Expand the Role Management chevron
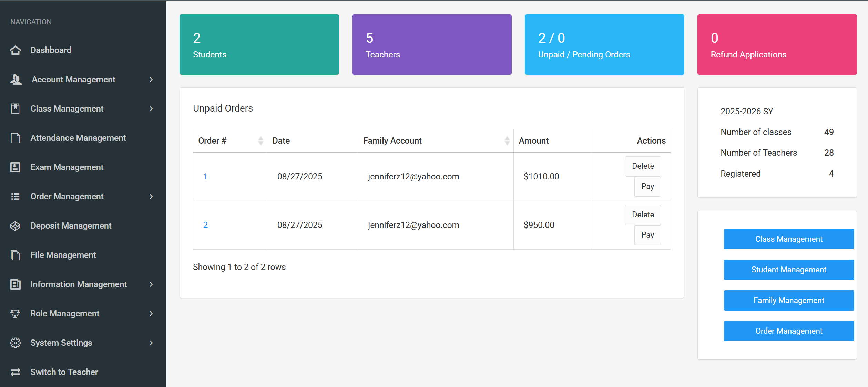The image size is (868, 387). click(x=151, y=314)
